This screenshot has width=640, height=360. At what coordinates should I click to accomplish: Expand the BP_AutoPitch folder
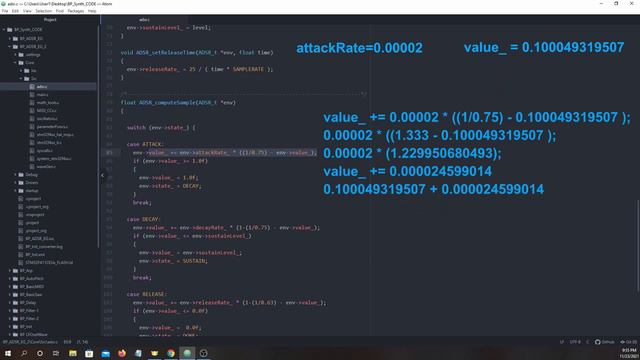click(x=10, y=279)
